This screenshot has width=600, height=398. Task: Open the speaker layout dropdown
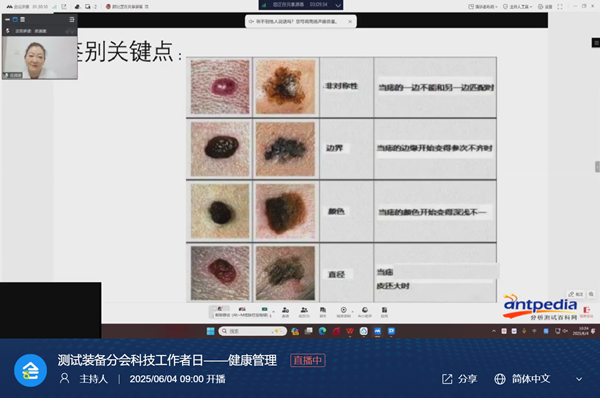(483, 7)
